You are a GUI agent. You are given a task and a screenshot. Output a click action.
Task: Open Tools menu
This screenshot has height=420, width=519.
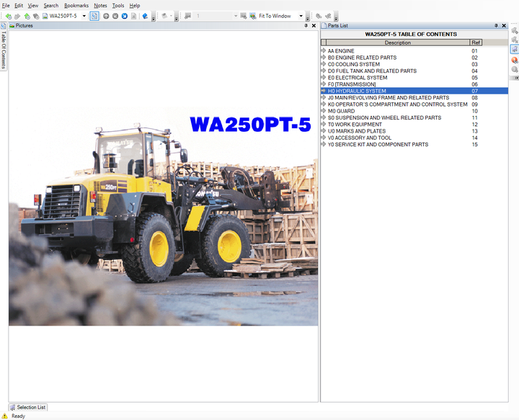pyautogui.click(x=118, y=6)
